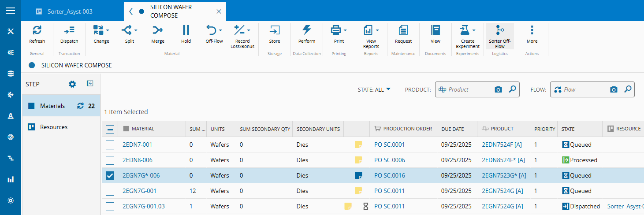Open product link 2EGN7523G* [A]

[x=504, y=175]
